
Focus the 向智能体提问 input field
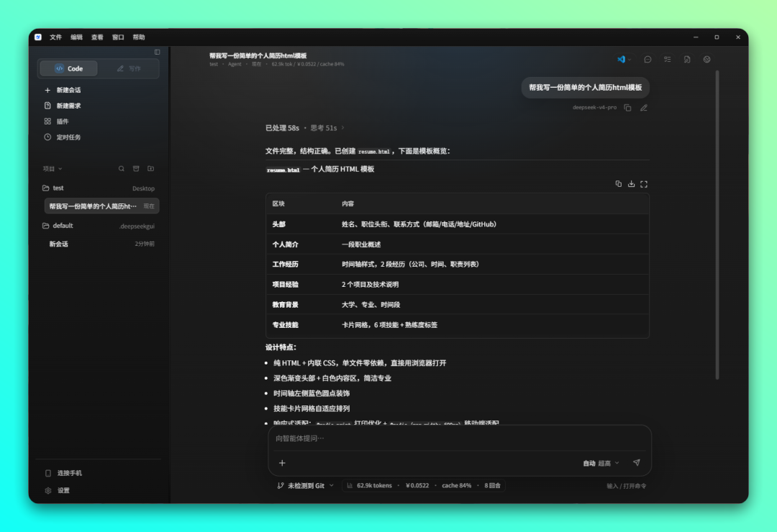[x=459, y=439]
